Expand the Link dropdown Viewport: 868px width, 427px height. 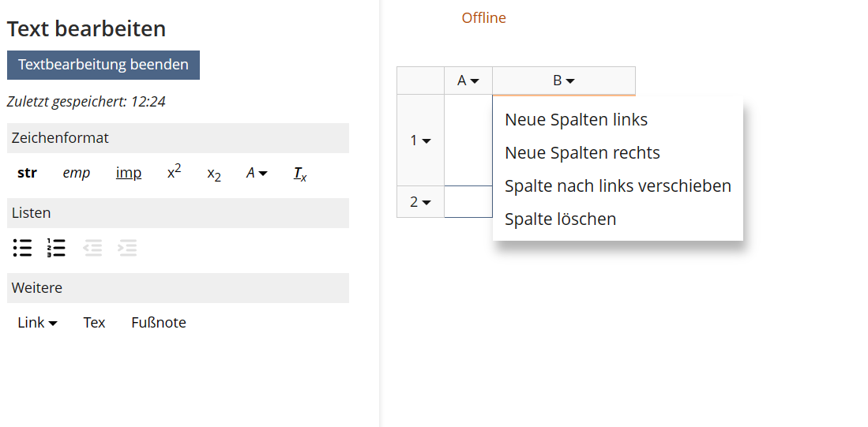point(37,323)
